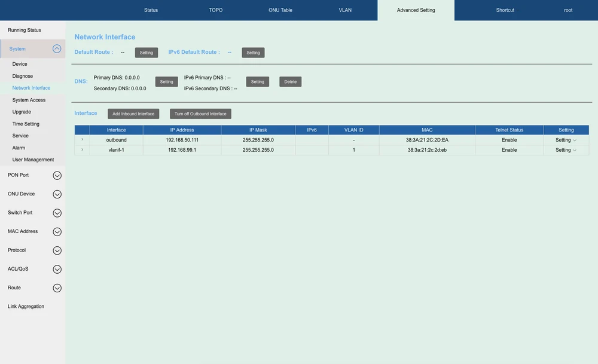Viewport: 598px width, 364px height.
Task: Expand the Route chevron icon
Action: pyautogui.click(x=57, y=288)
